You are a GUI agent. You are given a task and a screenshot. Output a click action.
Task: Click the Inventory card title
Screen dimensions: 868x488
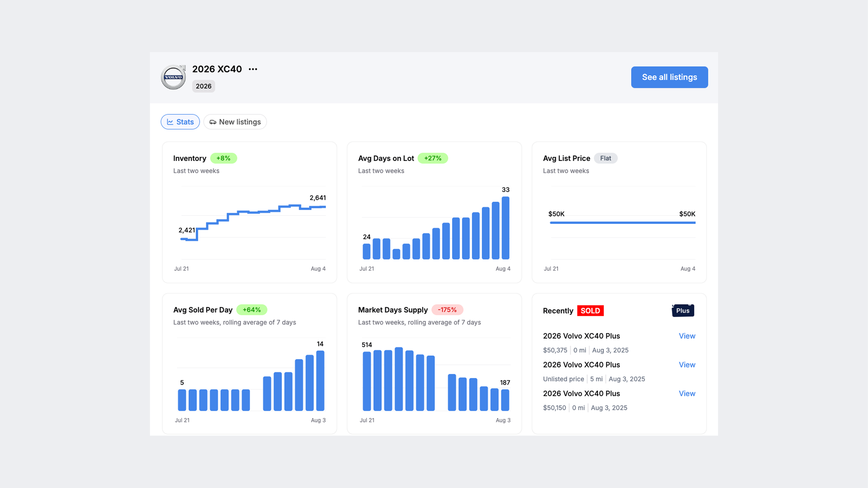point(190,158)
